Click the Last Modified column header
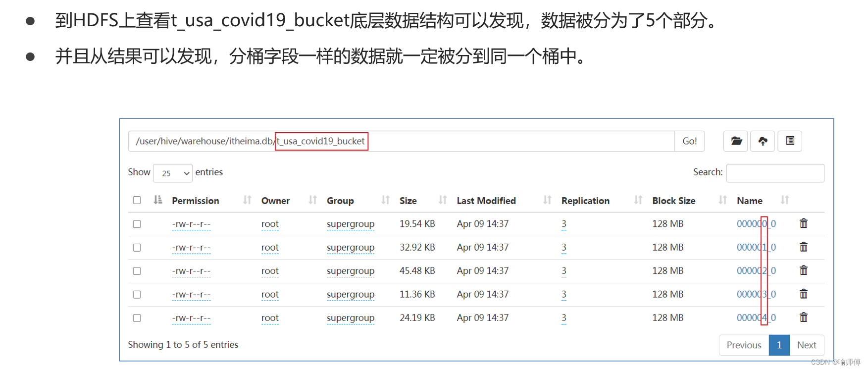This screenshot has width=868, height=370. [x=486, y=201]
